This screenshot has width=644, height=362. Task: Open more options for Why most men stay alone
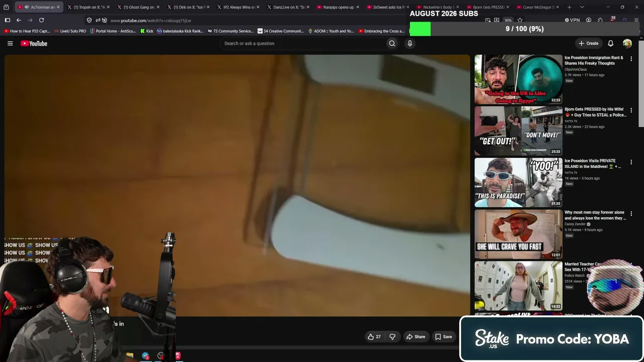631,213
